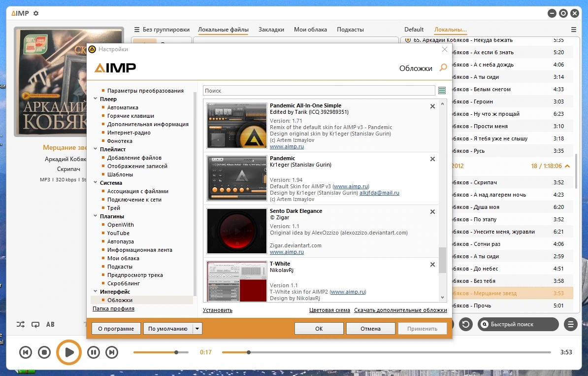Click Быстрый поиск quick search field
Screen dimensions: 588x376
coord(518,324)
